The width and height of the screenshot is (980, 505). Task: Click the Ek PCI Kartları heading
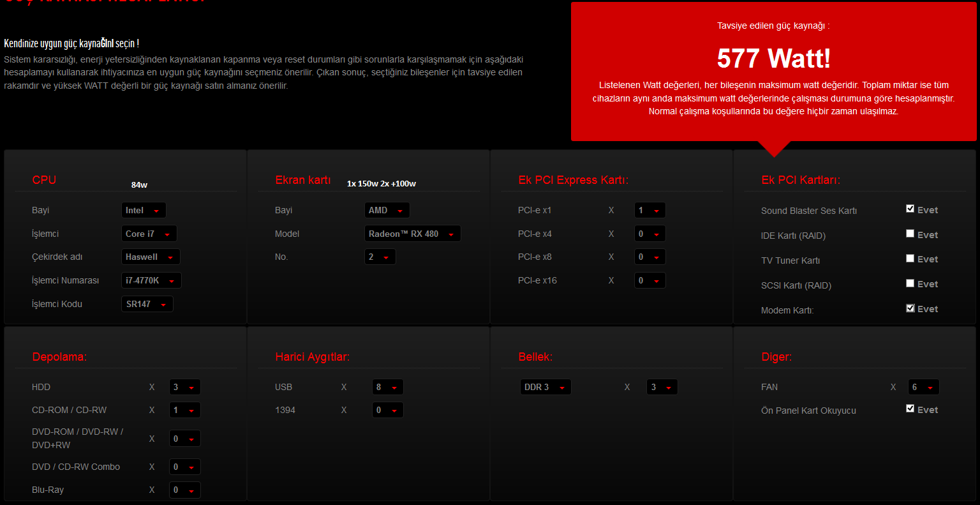801,180
